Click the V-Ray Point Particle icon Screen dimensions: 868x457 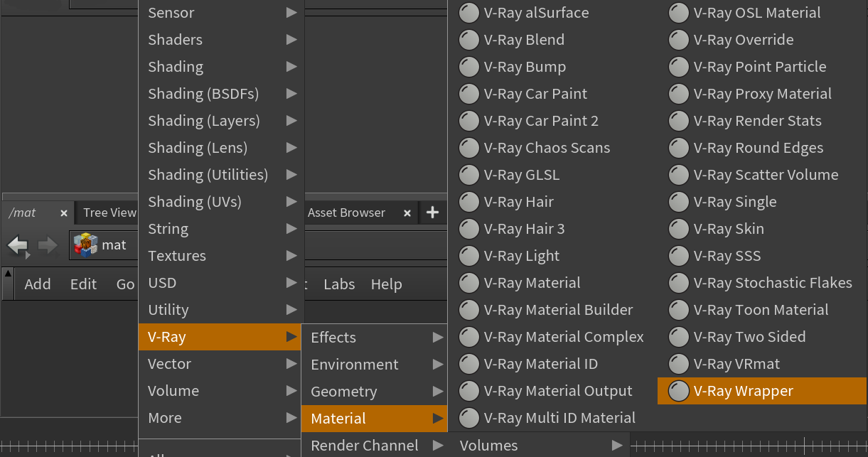tap(680, 67)
